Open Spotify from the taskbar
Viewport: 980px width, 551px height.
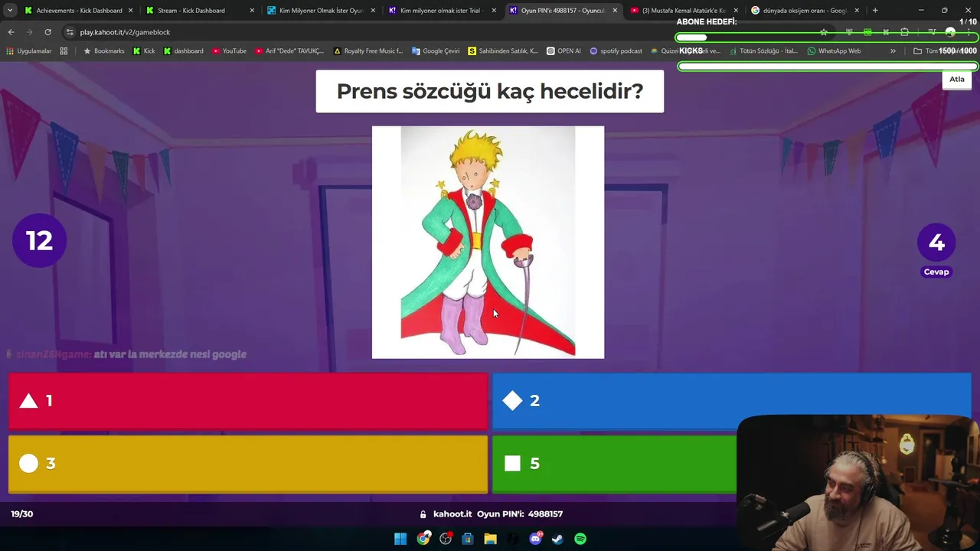[580, 539]
